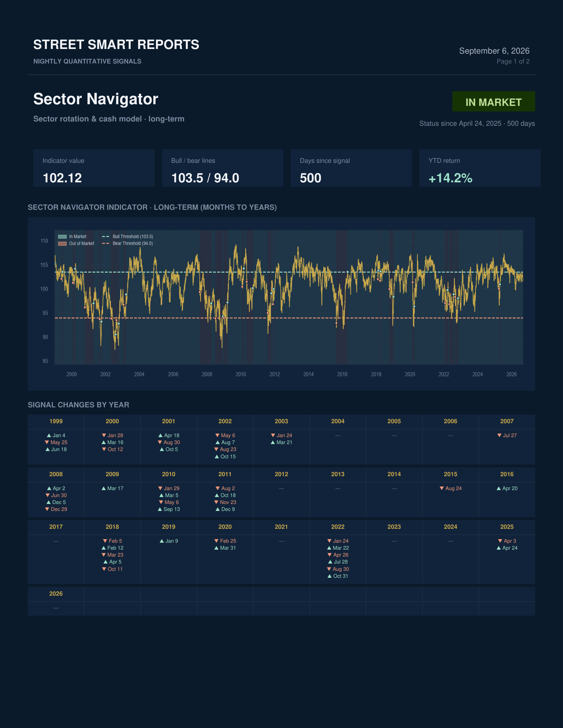Click the 110 label on chart y-axis

coord(44,241)
